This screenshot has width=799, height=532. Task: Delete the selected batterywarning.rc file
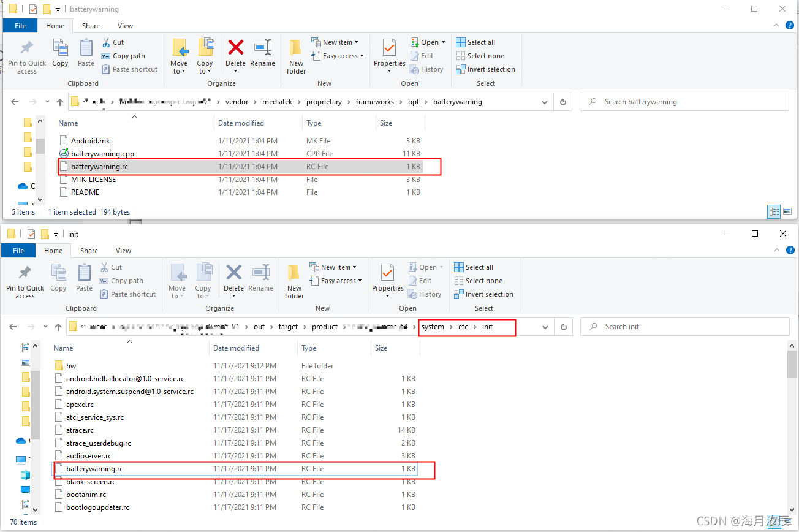[x=235, y=55]
